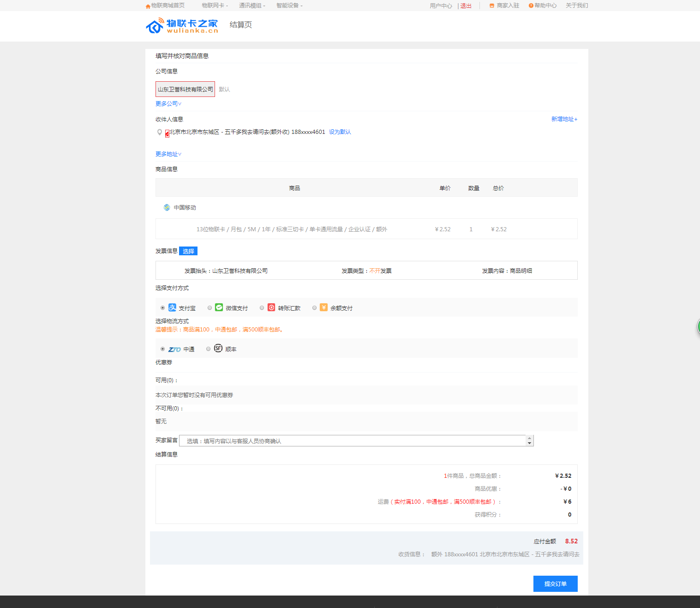Click the SF 顺丰 express logo
The height and width of the screenshot is (608, 700).
click(x=218, y=349)
